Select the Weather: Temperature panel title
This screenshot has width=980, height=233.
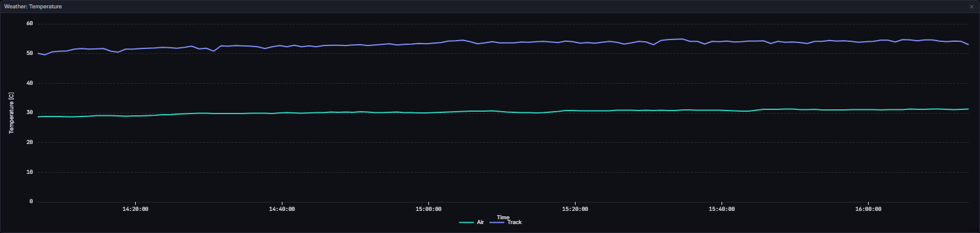click(x=33, y=7)
